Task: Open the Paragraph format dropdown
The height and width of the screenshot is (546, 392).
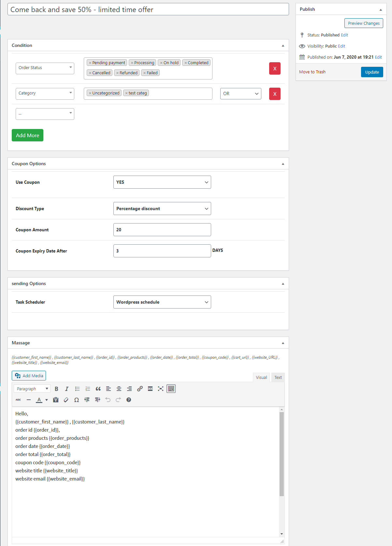Action: [32, 389]
